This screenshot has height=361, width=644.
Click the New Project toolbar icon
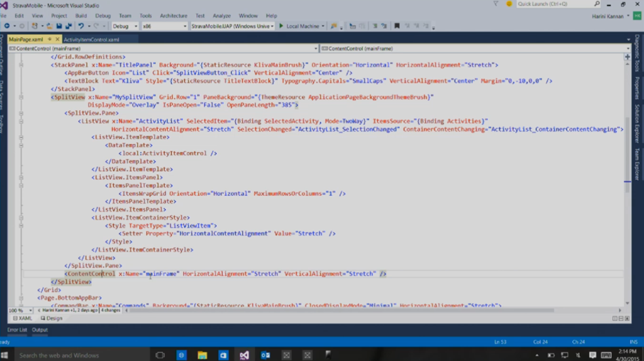[x=35, y=26]
